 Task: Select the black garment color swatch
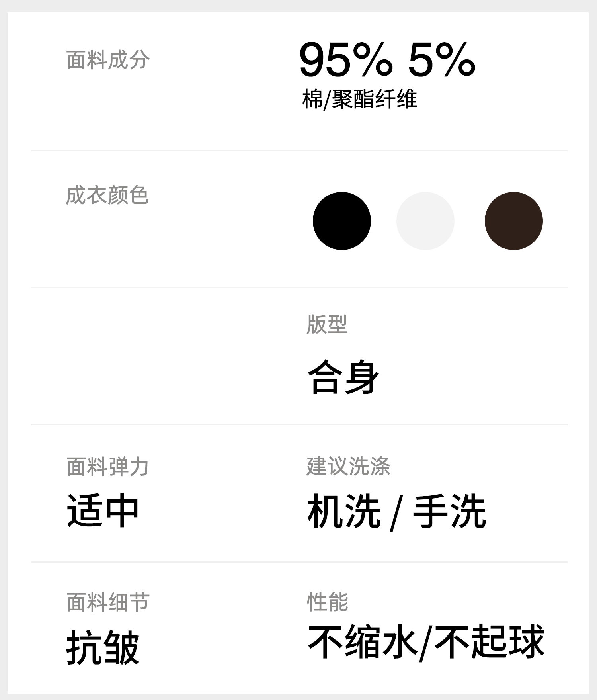coord(341,221)
